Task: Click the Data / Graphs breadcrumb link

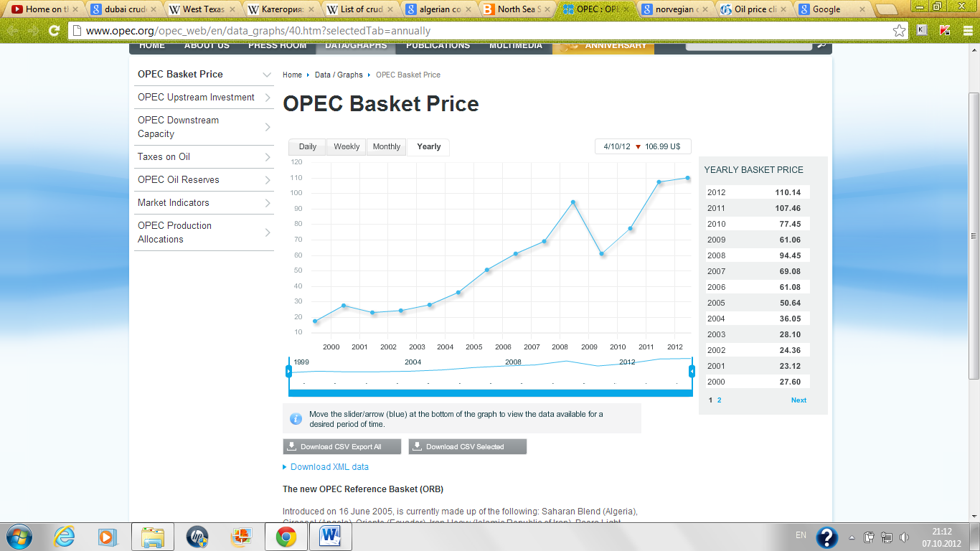Action: point(339,75)
